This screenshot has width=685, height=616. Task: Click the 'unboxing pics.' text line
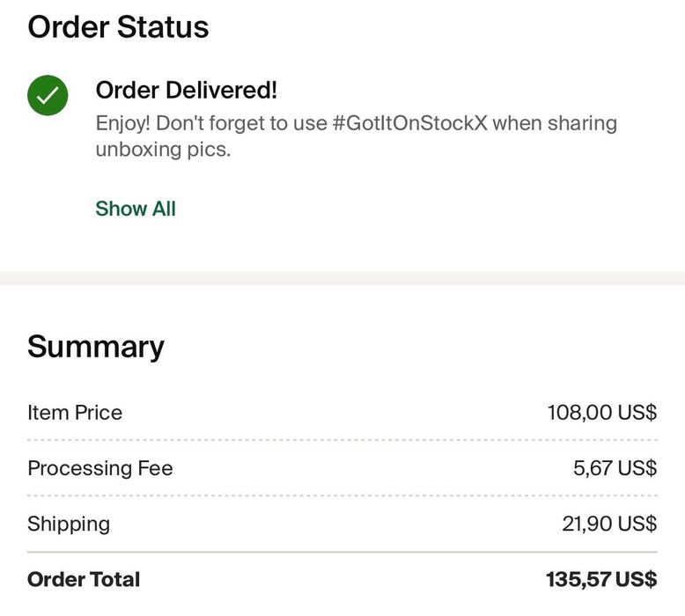[163, 150]
